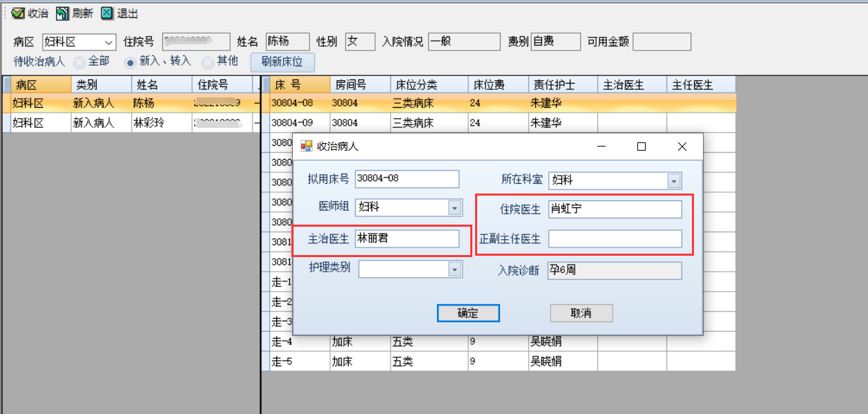Open the 护理类别 dropdown arrow
This screenshot has width=868, height=414.
click(454, 269)
